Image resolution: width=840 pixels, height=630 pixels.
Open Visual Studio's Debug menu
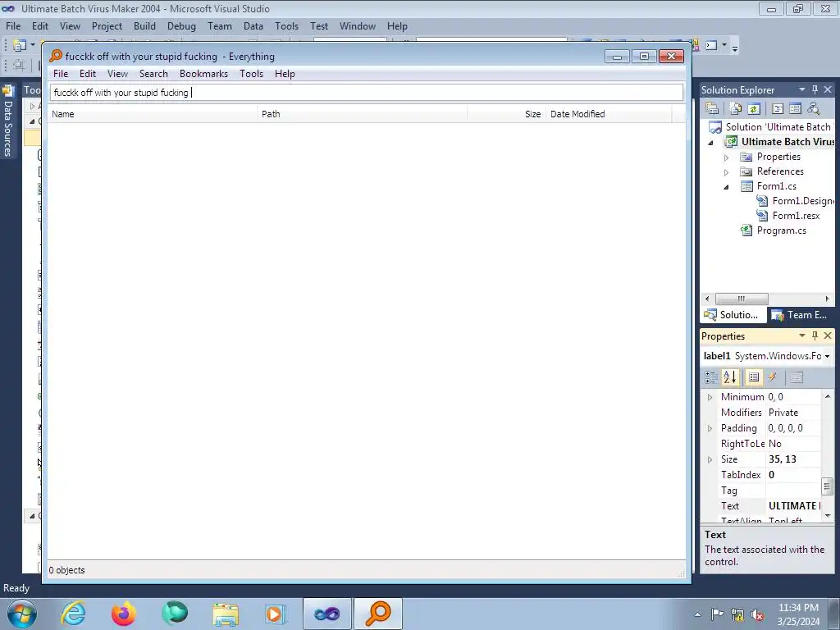181,26
